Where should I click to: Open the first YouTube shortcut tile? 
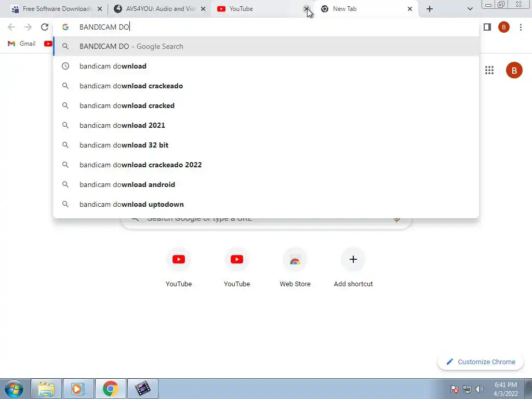click(179, 268)
